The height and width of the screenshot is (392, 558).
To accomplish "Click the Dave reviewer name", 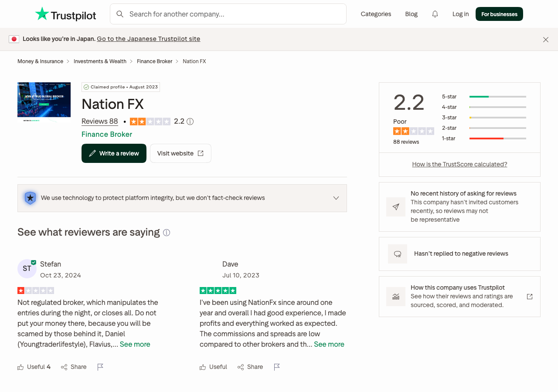I will click(230, 264).
